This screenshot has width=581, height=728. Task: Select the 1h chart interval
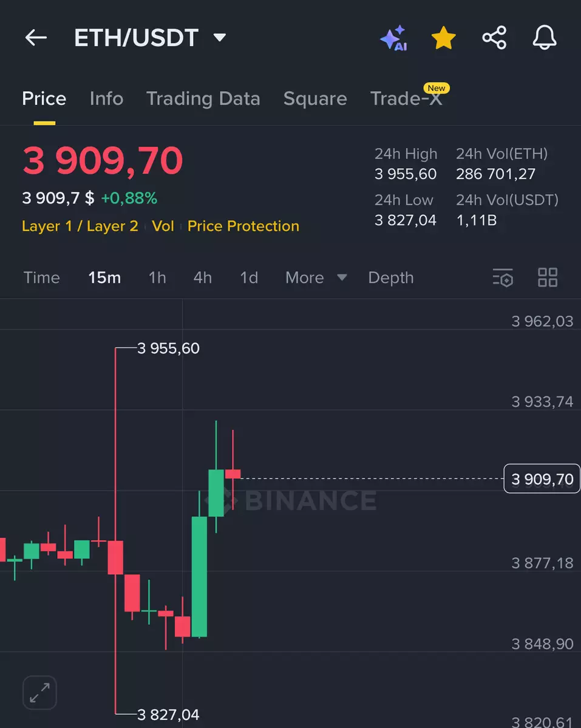(157, 278)
